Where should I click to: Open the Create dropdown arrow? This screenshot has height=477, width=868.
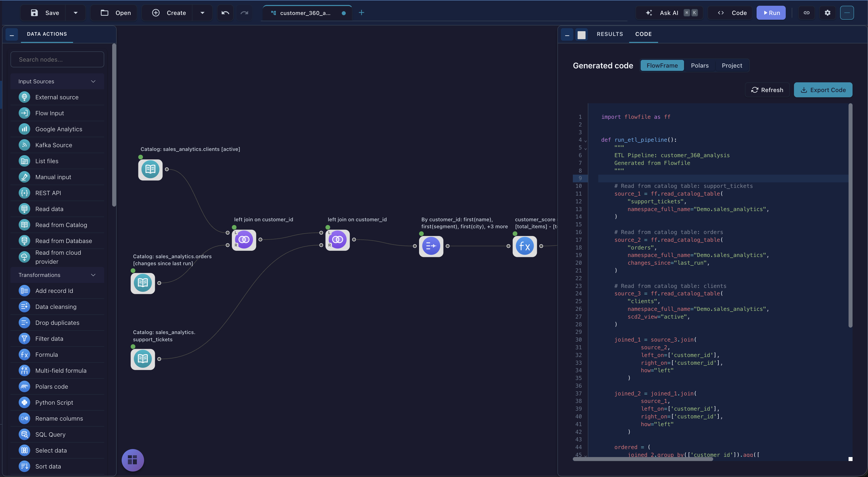click(202, 13)
